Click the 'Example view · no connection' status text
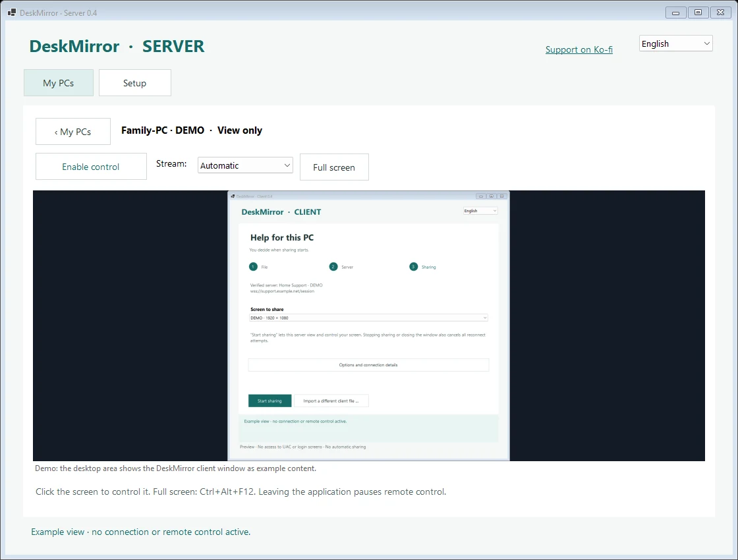The height and width of the screenshot is (560, 738). tap(141, 532)
